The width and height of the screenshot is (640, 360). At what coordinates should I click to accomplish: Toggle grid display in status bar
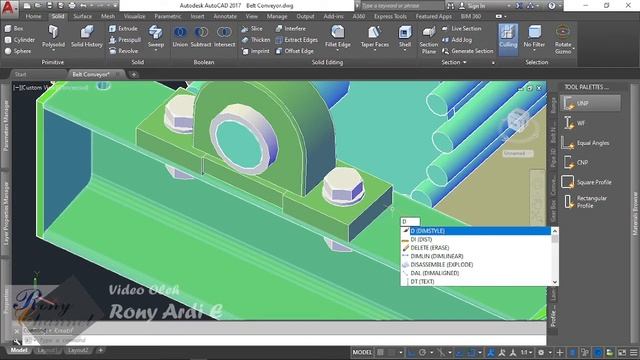380,352
